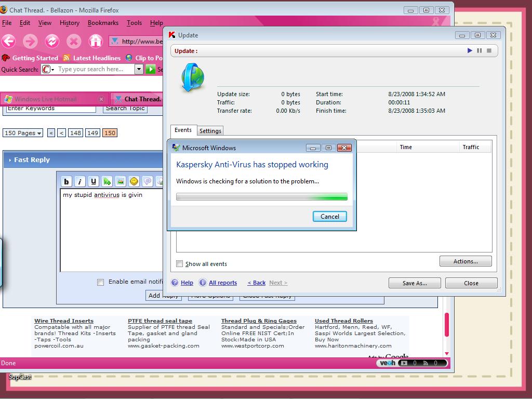Go back using Firefox's Back arrow
The image size is (532, 399).
[8, 42]
